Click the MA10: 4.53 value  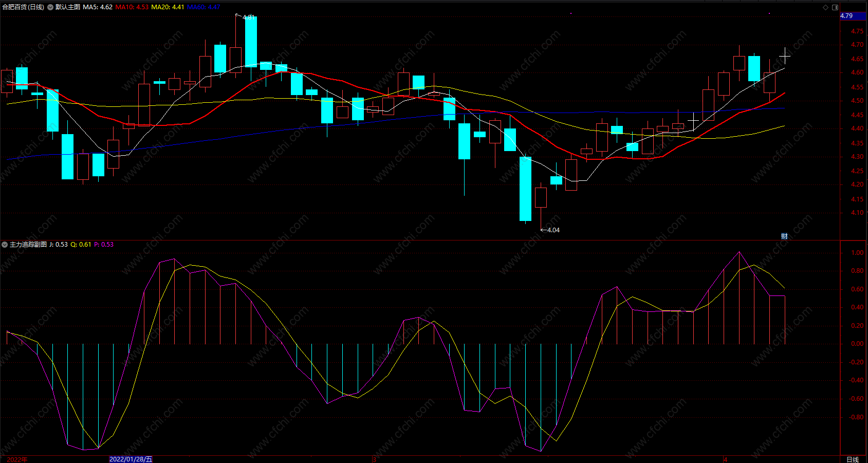pos(132,7)
